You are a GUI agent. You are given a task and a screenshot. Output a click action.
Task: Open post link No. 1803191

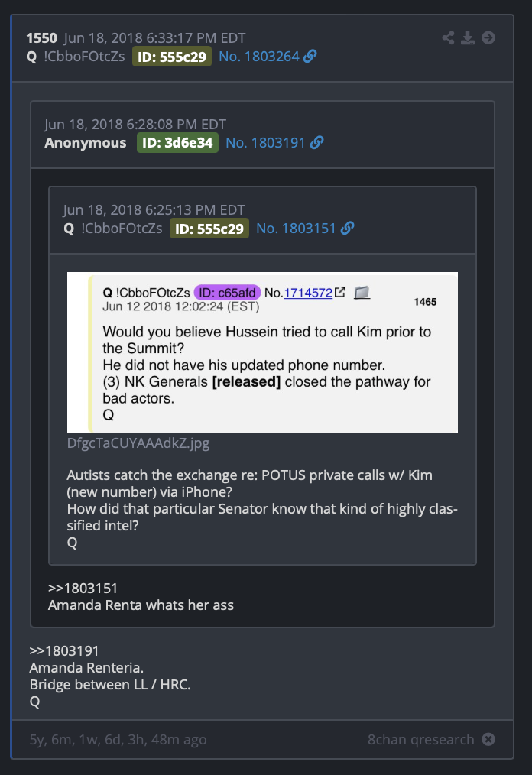(265, 143)
